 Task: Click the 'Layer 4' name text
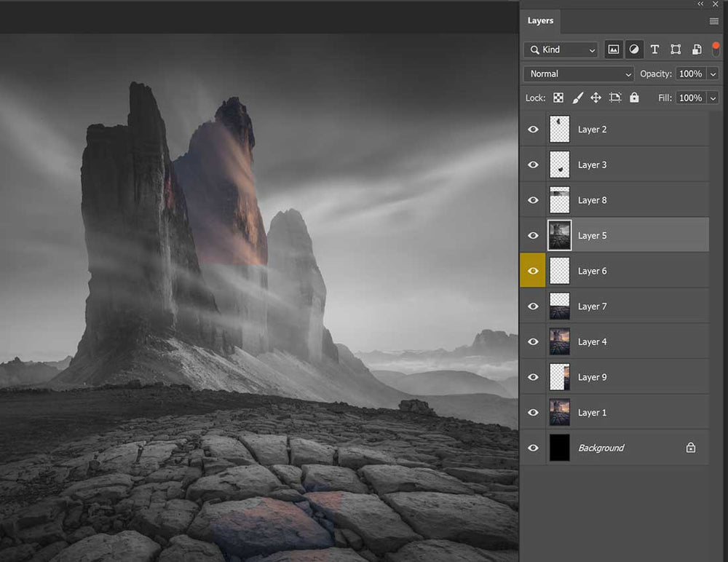coord(592,342)
